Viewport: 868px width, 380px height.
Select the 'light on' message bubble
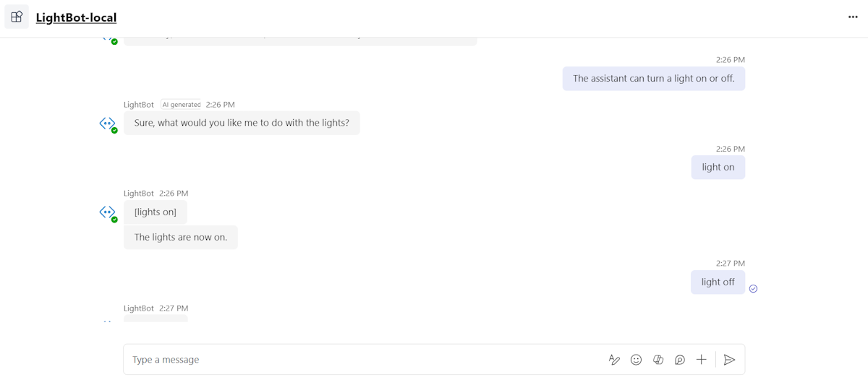click(x=718, y=167)
